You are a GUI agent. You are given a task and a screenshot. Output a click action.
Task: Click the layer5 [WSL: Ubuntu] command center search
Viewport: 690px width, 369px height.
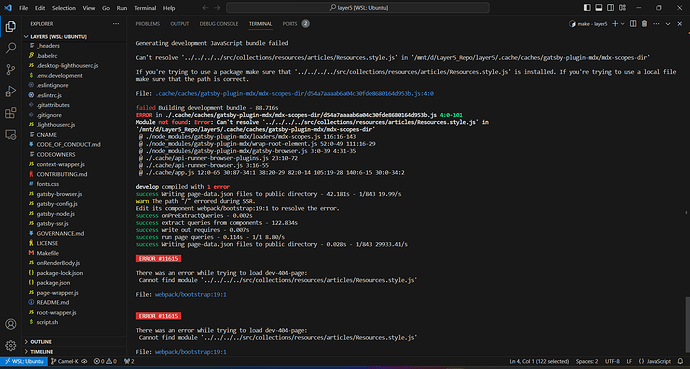coord(358,8)
